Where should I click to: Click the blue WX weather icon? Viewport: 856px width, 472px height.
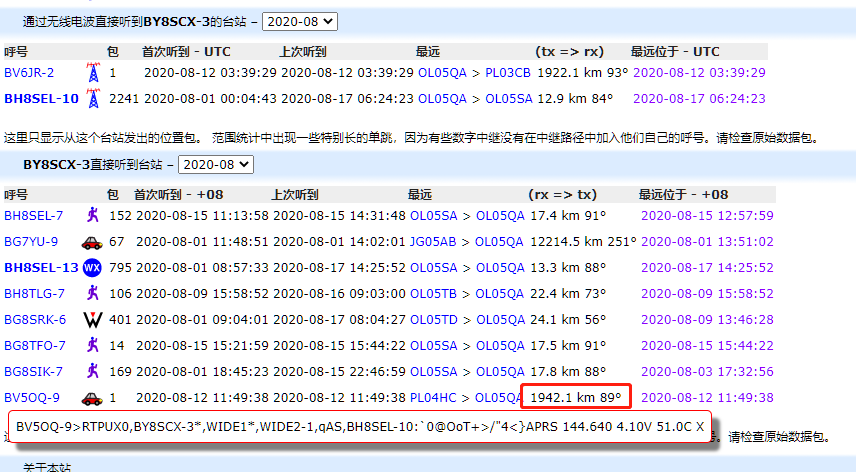92,267
